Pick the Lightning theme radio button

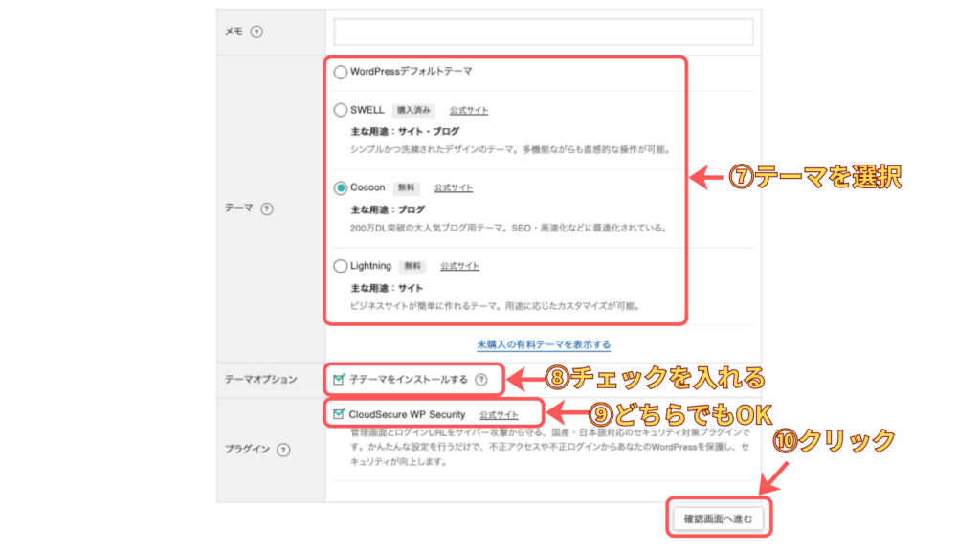(x=341, y=267)
